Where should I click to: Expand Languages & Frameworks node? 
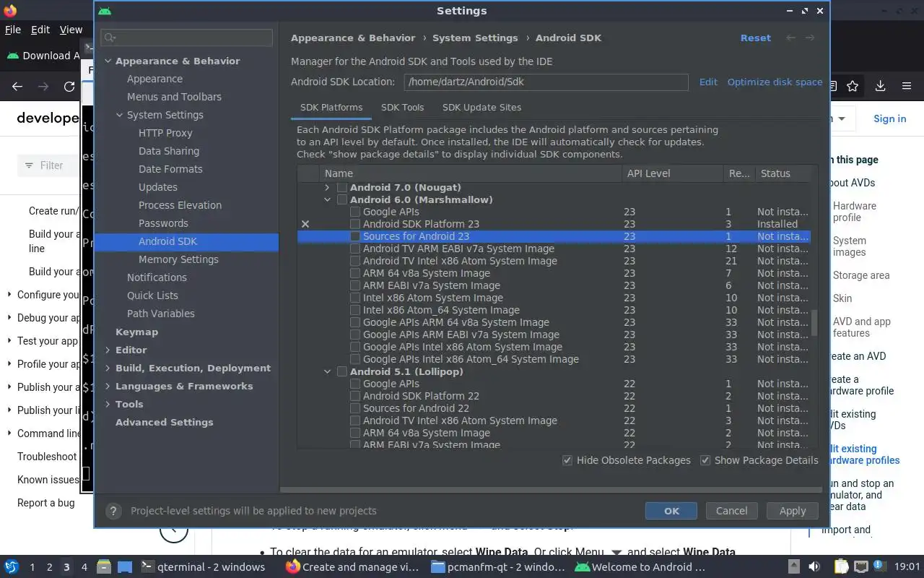pos(108,386)
